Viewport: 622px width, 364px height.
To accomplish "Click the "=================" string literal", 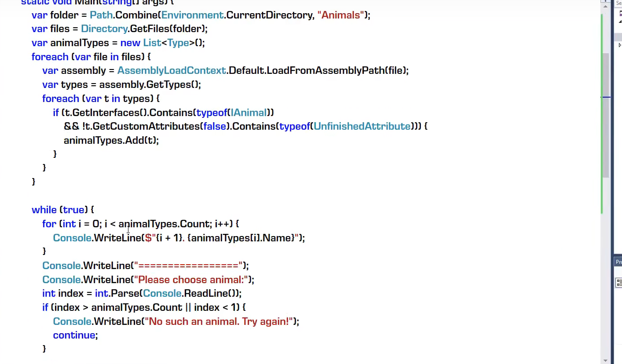I will coord(189,266).
